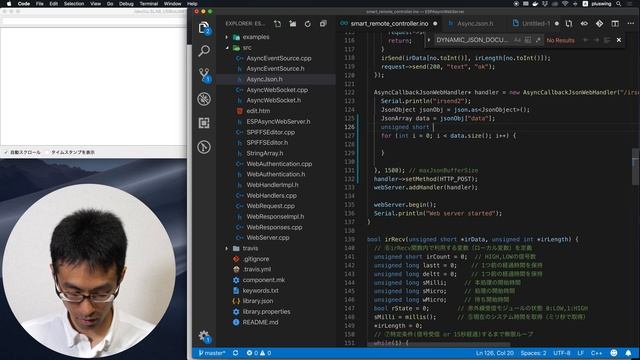Open AsyncWebSocket.cpp in Explorer
This screenshot has width=640, height=360.
277,90
